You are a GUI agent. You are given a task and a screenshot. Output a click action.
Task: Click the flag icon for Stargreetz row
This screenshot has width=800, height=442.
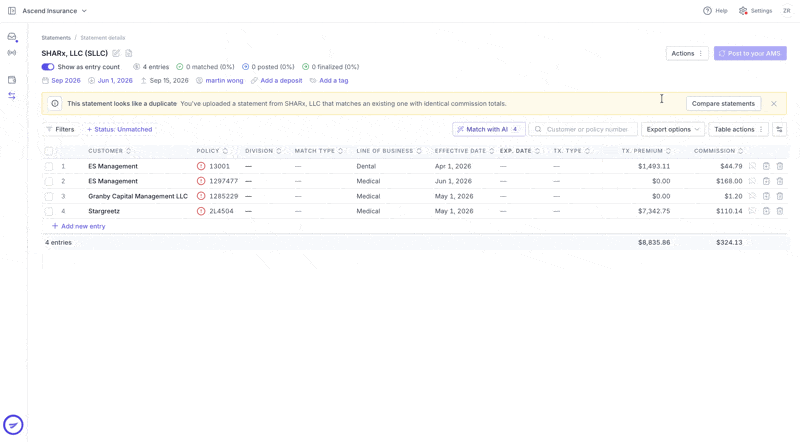click(x=752, y=211)
